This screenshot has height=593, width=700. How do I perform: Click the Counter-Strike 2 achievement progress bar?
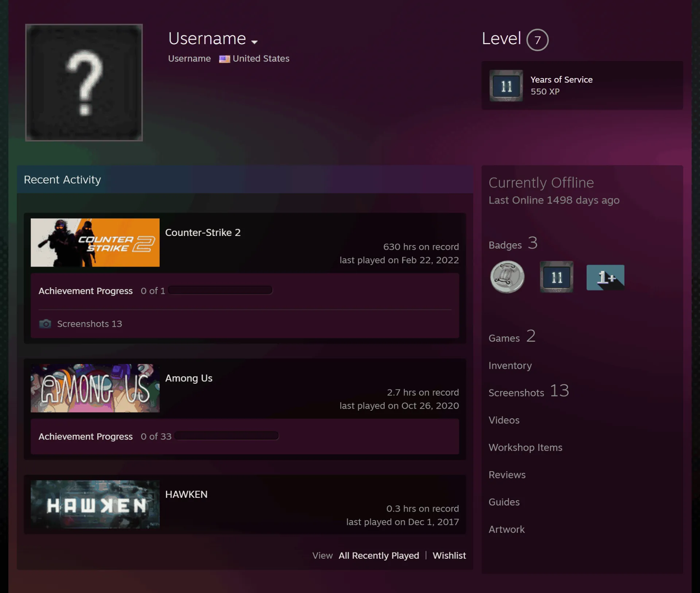tap(220, 290)
